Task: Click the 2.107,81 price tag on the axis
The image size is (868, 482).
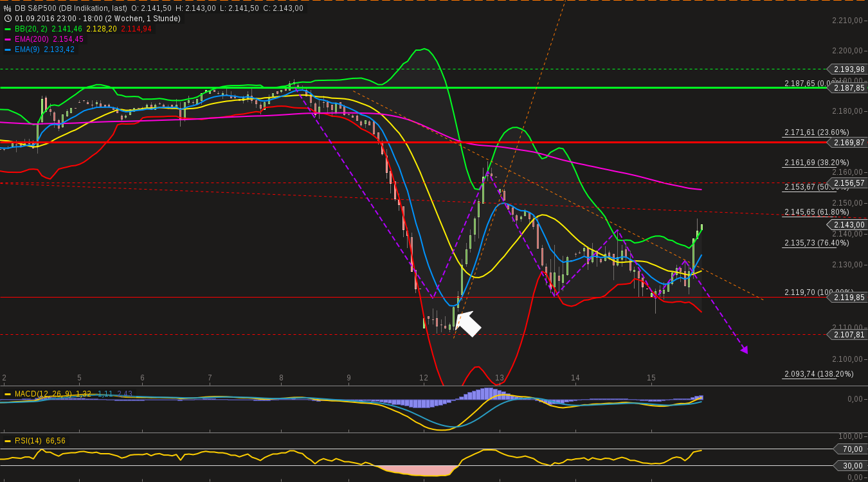Action: pyautogui.click(x=845, y=335)
